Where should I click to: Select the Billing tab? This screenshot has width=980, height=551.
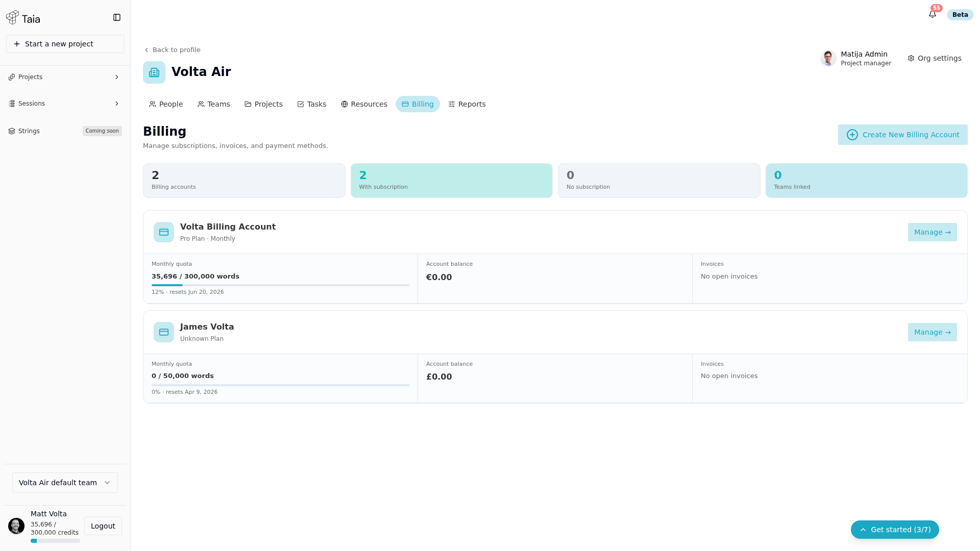pyautogui.click(x=418, y=104)
